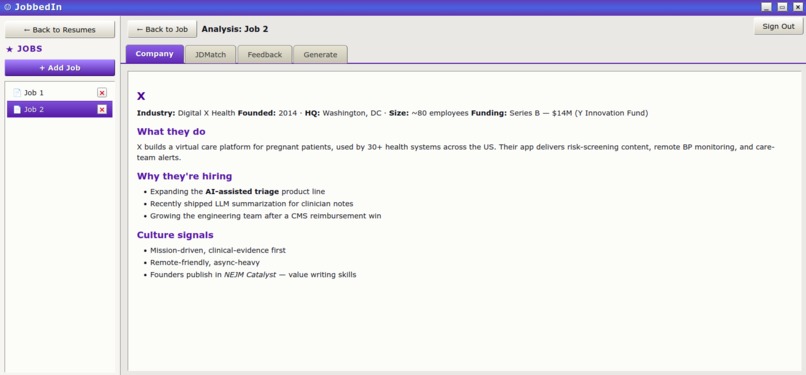Select Job 2 in the jobs list
806x375 pixels.
point(60,109)
